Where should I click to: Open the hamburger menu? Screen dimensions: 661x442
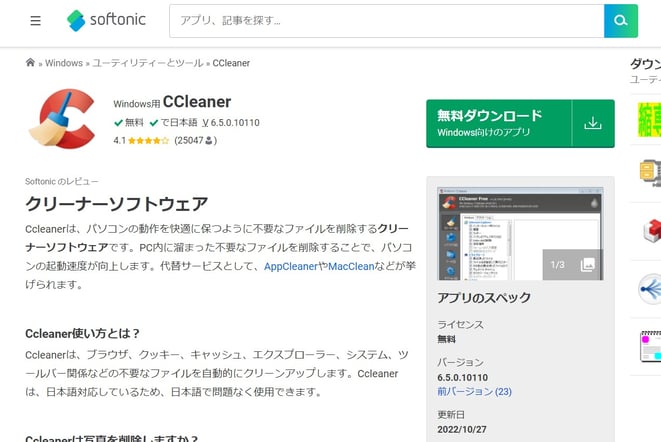(x=36, y=21)
